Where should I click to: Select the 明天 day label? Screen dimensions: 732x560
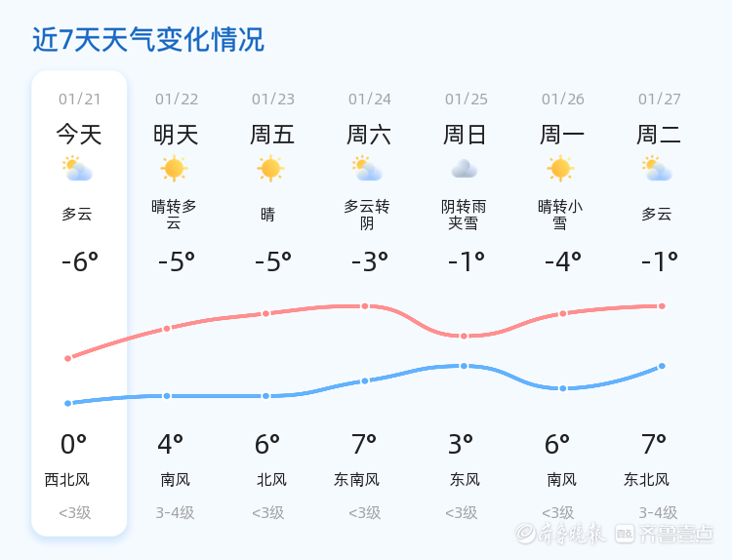(176, 135)
